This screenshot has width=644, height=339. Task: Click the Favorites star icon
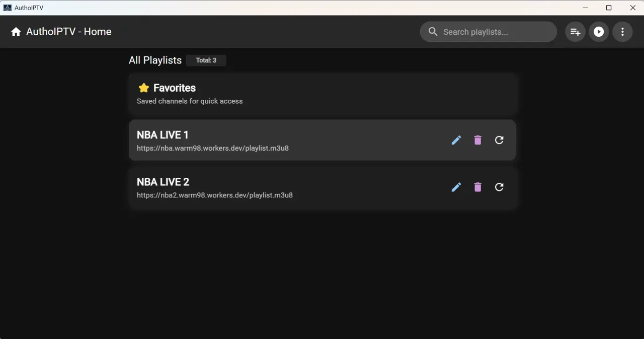(144, 88)
